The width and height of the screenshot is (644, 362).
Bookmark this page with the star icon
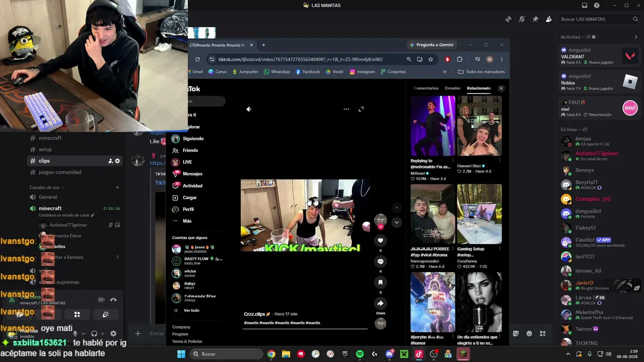pos(431,59)
